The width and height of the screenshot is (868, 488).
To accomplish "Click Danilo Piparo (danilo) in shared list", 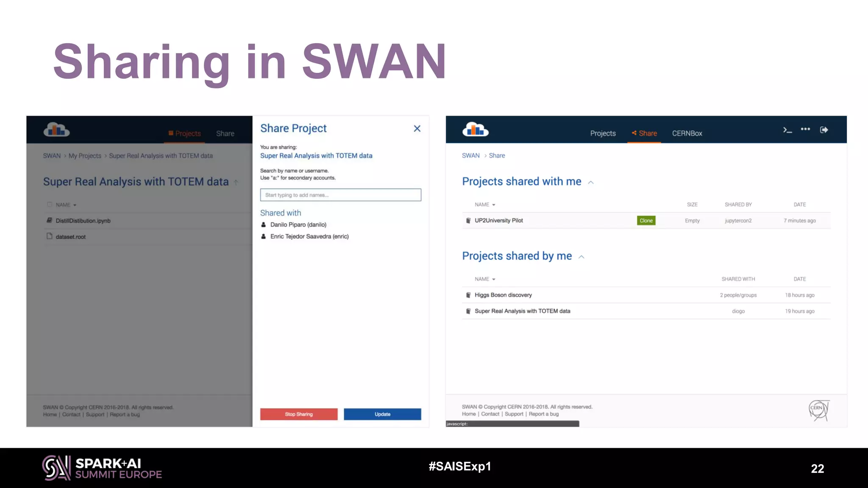I will click(x=298, y=225).
